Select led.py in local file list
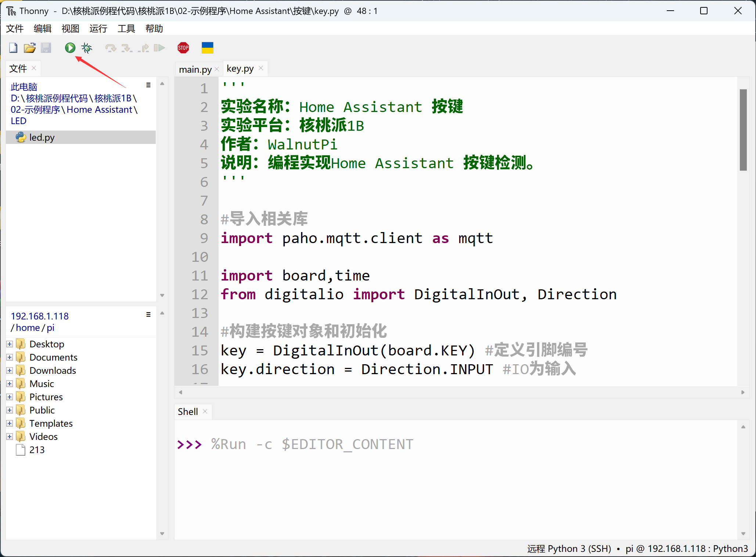 pos(81,137)
